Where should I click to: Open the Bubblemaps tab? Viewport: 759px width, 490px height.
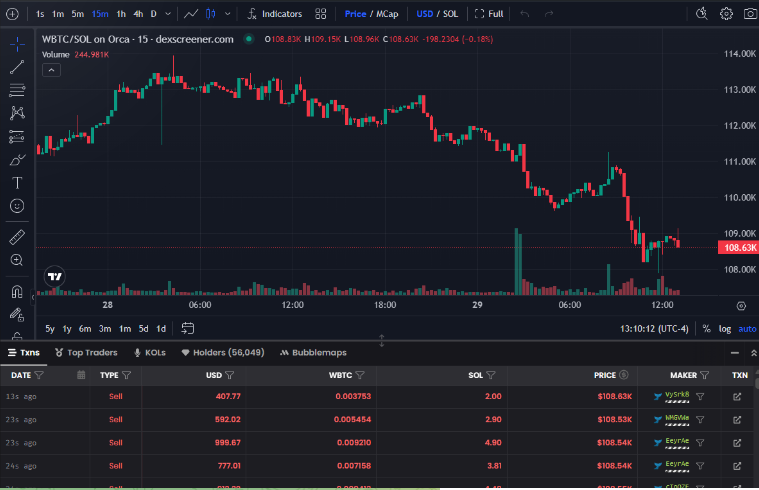[313, 352]
